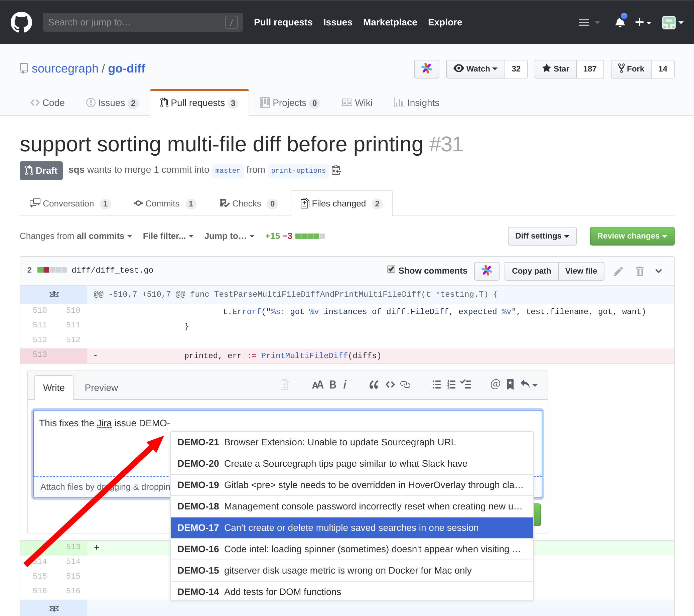
Task: Insert a code snippet
Action: pyautogui.click(x=390, y=384)
